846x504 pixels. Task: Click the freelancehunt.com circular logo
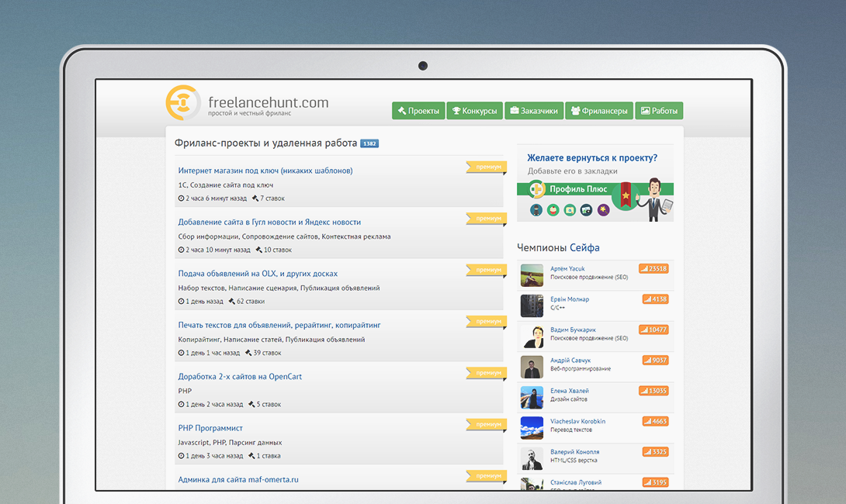point(183,102)
